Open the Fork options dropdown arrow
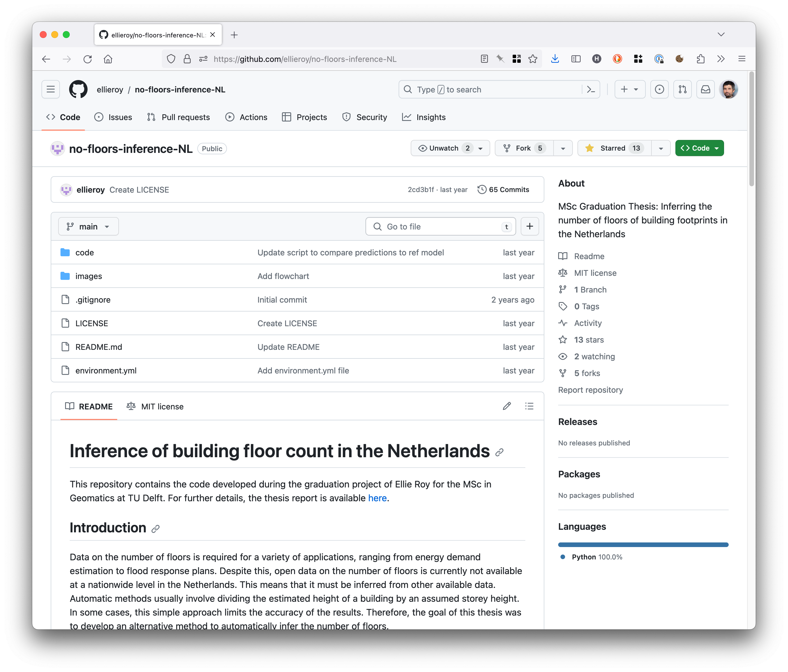The width and height of the screenshot is (788, 672). pos(563,148)
